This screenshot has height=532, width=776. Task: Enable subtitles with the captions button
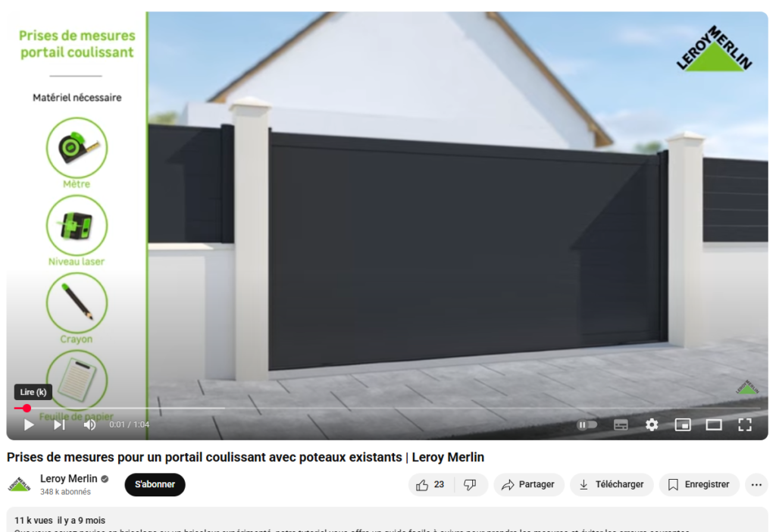point(621,425)
